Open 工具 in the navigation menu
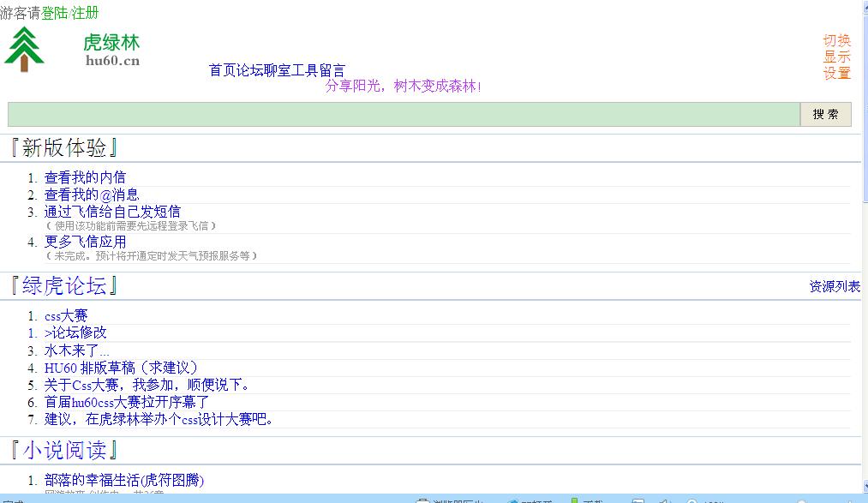Screen dimensions: 868x503 pyautogui.click(x=304, y=70)
